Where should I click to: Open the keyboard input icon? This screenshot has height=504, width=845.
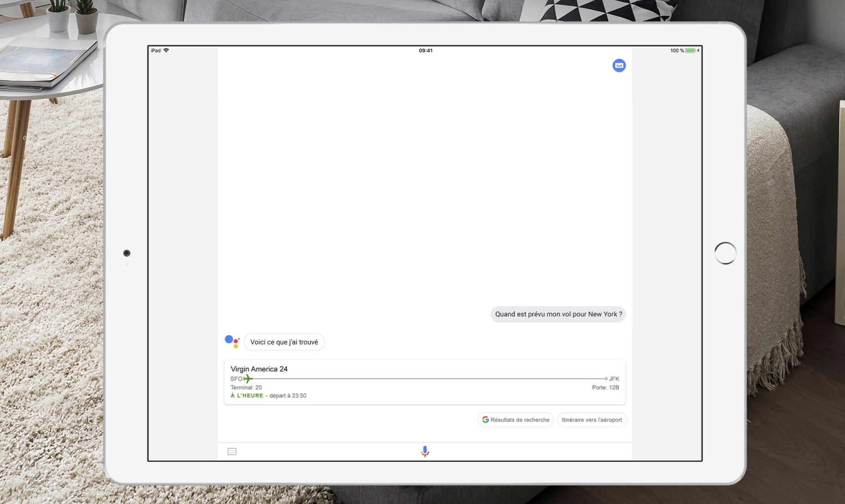232,451
